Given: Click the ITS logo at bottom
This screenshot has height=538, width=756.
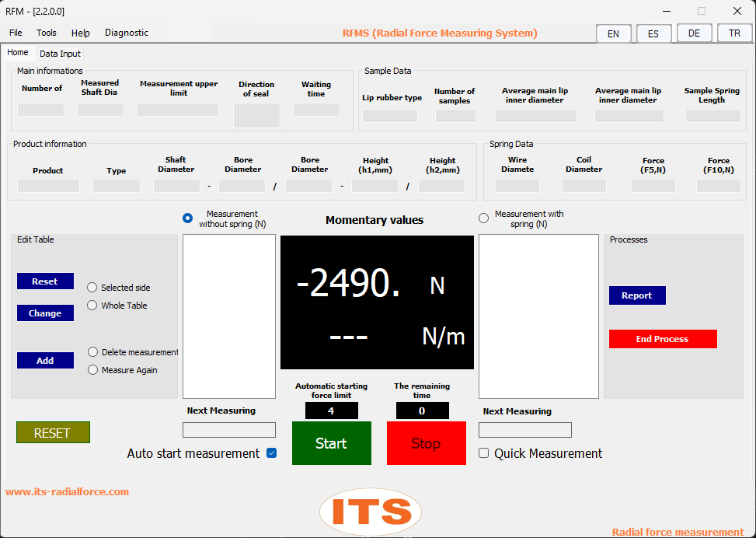Looking at the screenshot, I should click(x=371, y=512).
